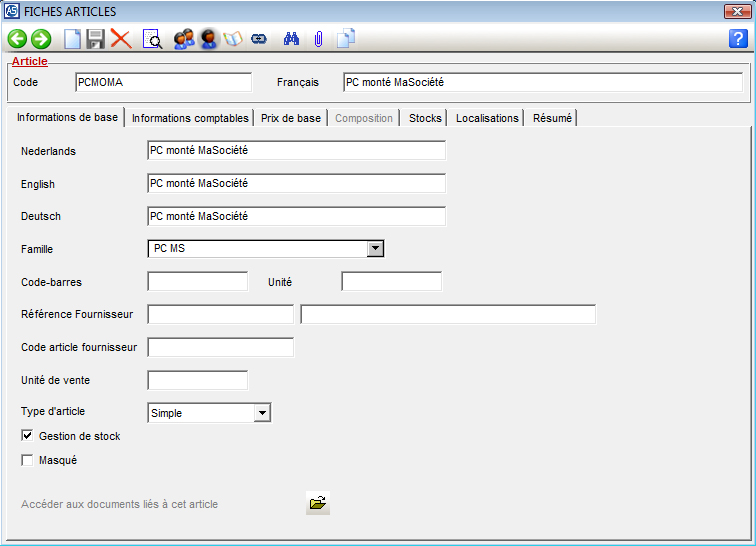Open the Prix de base tab
The width and height of the screenshot is (756, 546).
pos(291,118)
